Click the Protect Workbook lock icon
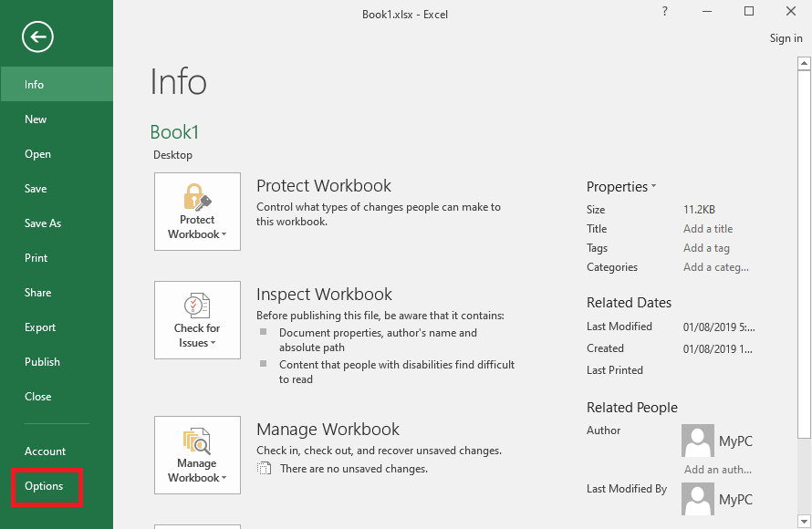This screenshot has height=529, width=812. tap(197, 196)
